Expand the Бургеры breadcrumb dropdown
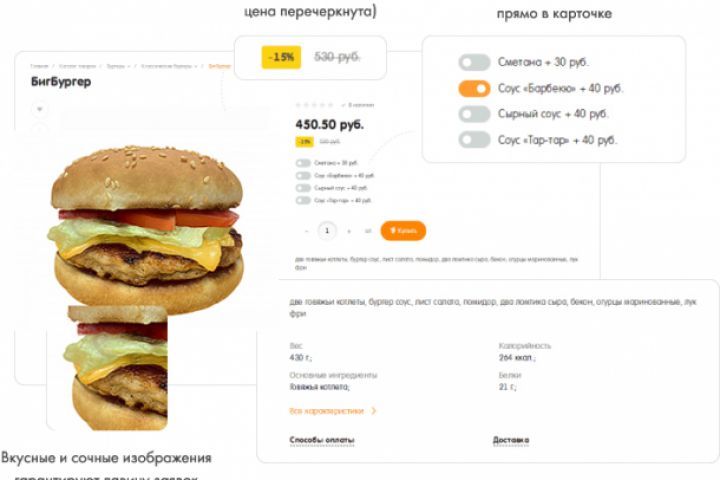The image size is (720, 480). (x=129, y=66)
